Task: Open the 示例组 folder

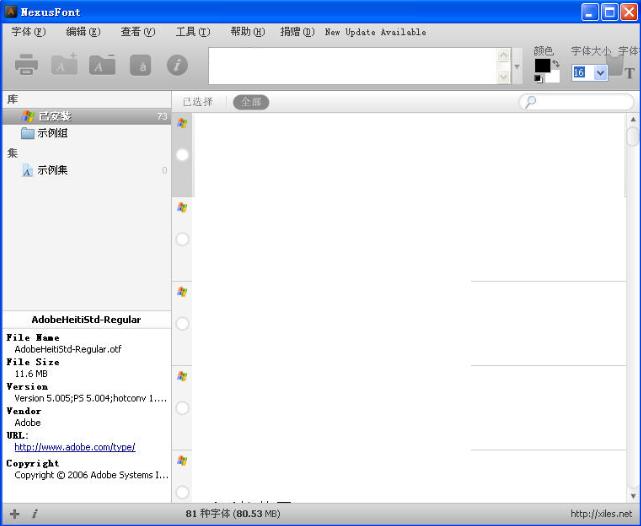Action: [x=52, y=133]
